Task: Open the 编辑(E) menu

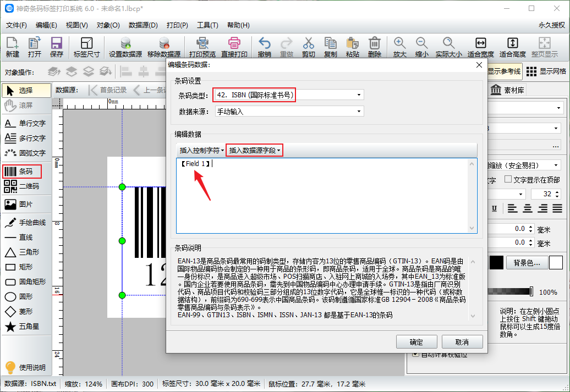Action: point(47,25)
